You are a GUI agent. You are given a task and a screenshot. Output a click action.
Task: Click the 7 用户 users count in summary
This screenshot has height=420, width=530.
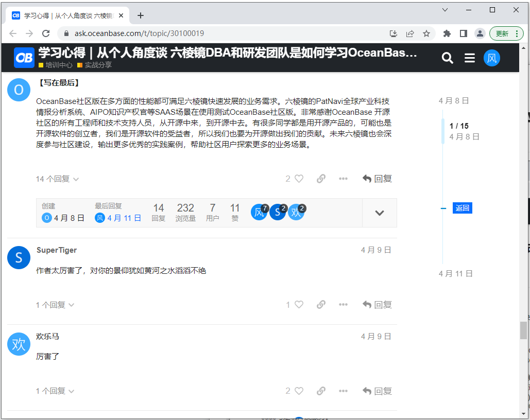click(213, 212)
